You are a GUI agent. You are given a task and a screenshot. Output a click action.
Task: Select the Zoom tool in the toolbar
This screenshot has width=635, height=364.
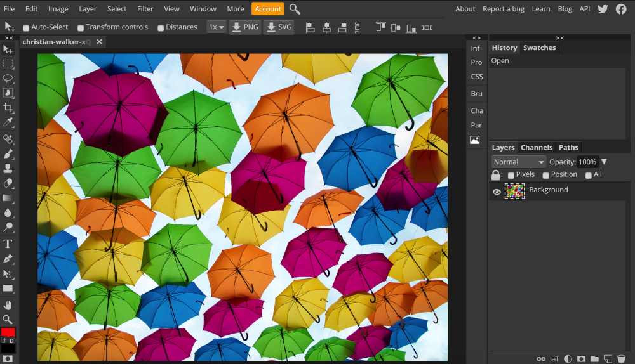(8, 320)
